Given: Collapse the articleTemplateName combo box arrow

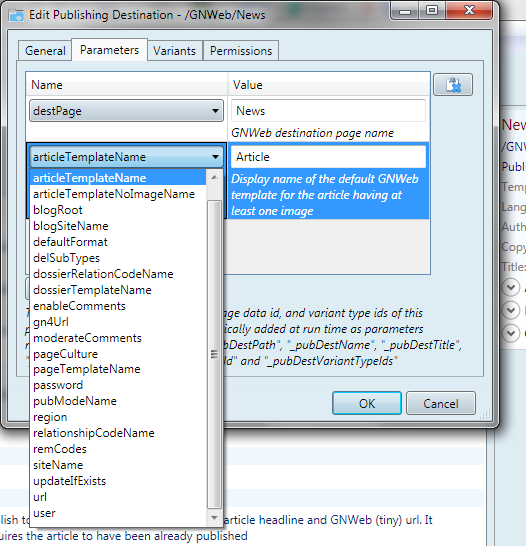Looking at the screenshot, I should click(x=215, y=157).
